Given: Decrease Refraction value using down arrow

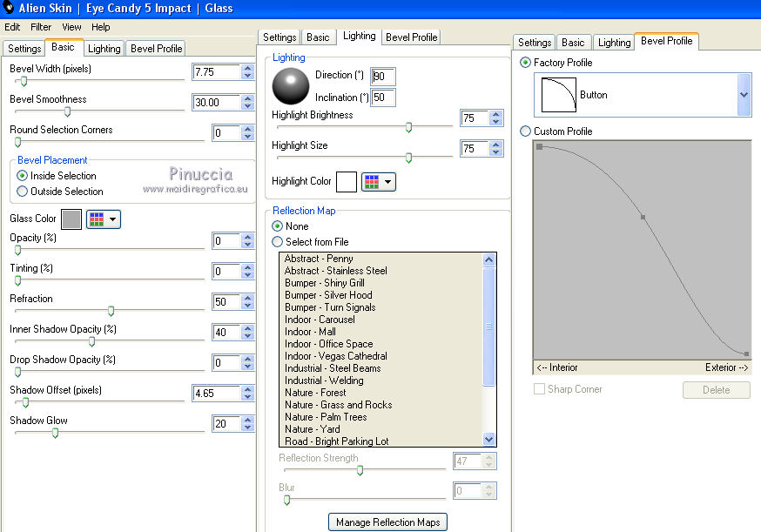Looking at the screenshot, I should (248, 306).
